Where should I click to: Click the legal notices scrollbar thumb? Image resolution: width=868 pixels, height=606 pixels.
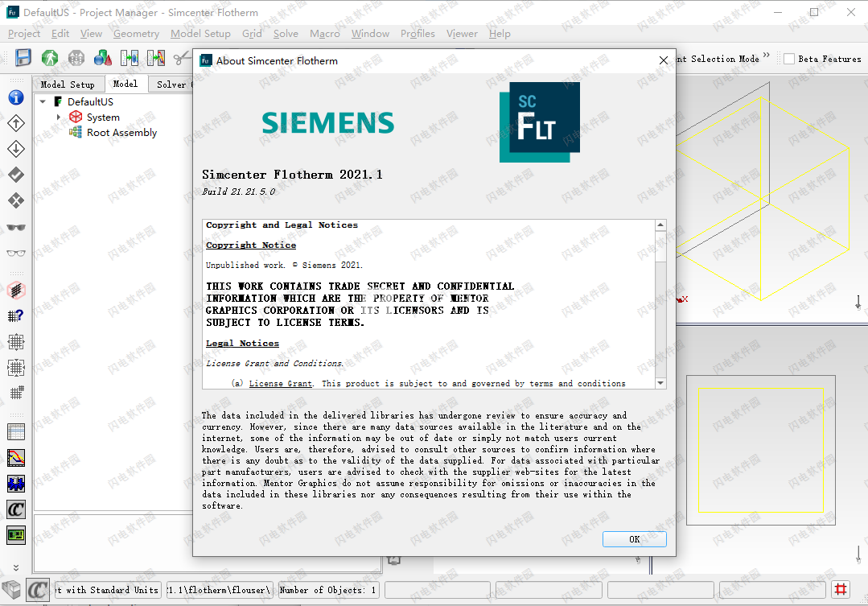660,246
